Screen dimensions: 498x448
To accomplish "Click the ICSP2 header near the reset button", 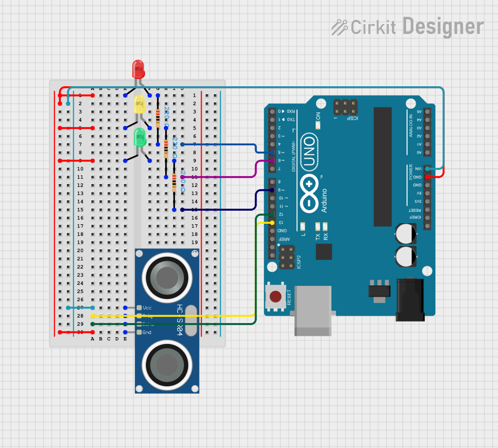I will point(287,257).
